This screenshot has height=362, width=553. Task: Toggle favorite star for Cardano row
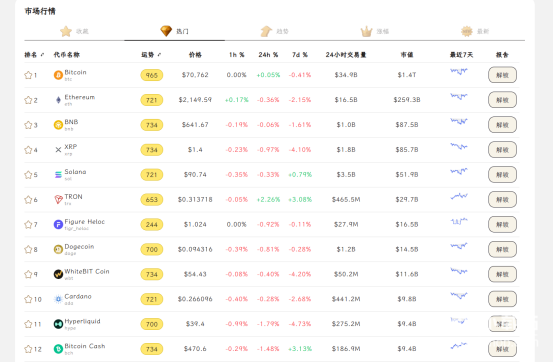[x=28, y=299]
